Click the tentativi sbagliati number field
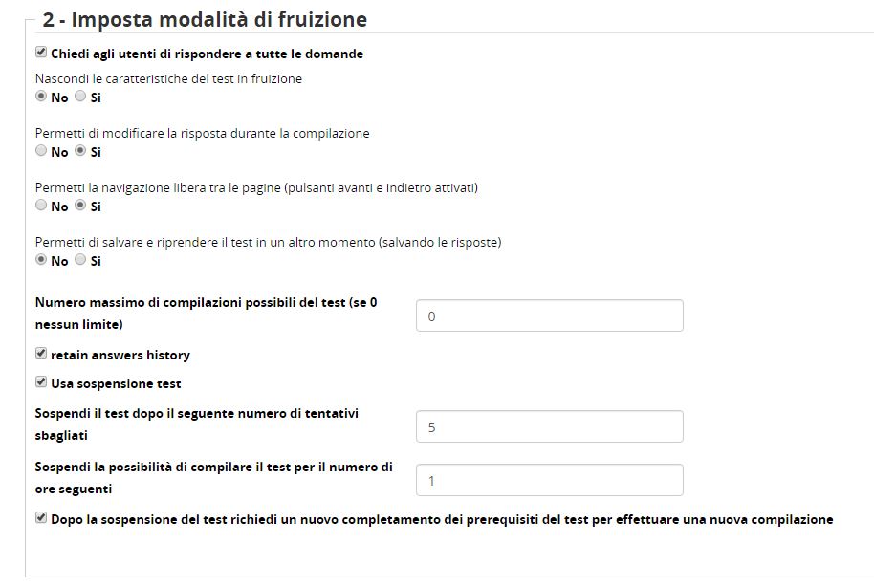874x588 pixels. pos(549,427)
